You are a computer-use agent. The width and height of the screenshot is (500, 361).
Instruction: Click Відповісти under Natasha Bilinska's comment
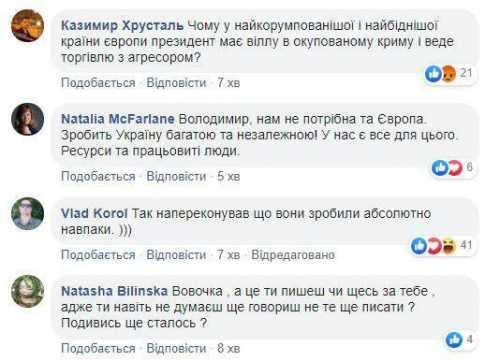point(176,348)
